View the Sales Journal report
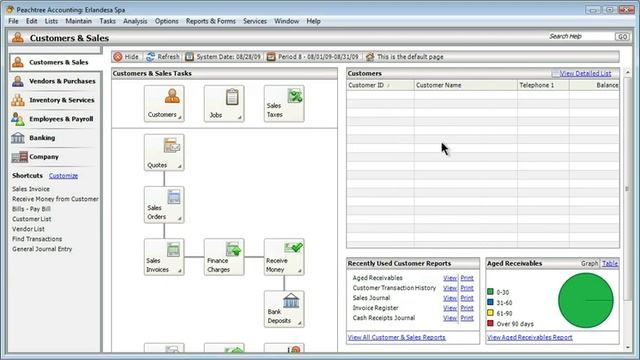The image size is (640, 360). (450, 298)
